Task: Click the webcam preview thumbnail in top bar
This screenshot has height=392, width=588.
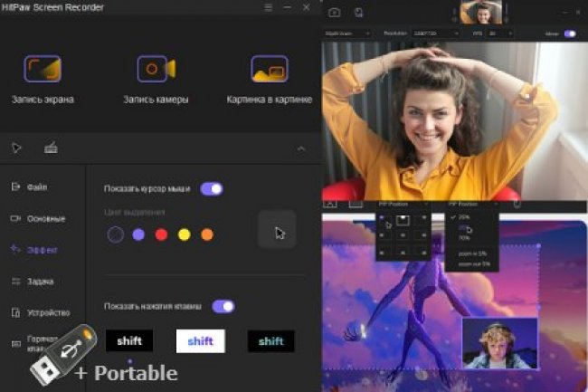Action: pos(480,12)
